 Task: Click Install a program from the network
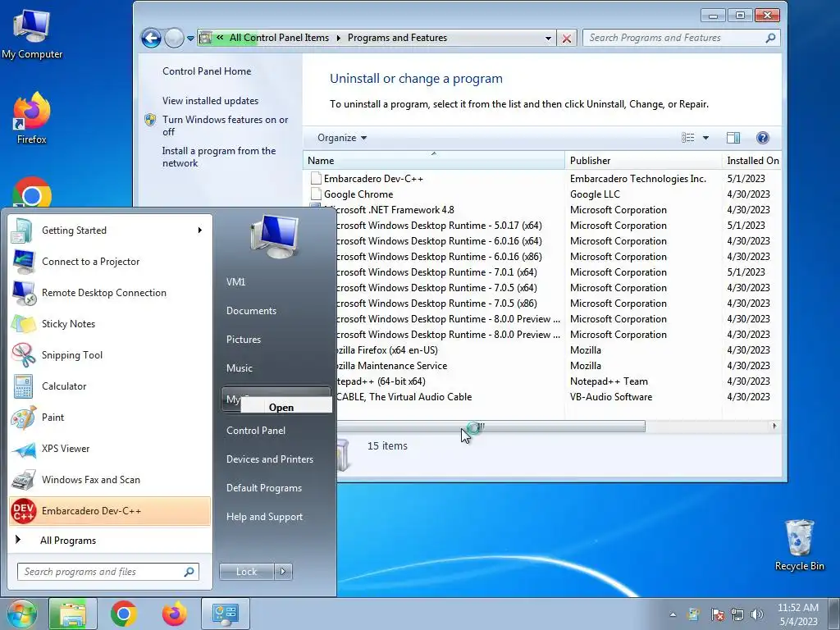click(x=219, y=157)
